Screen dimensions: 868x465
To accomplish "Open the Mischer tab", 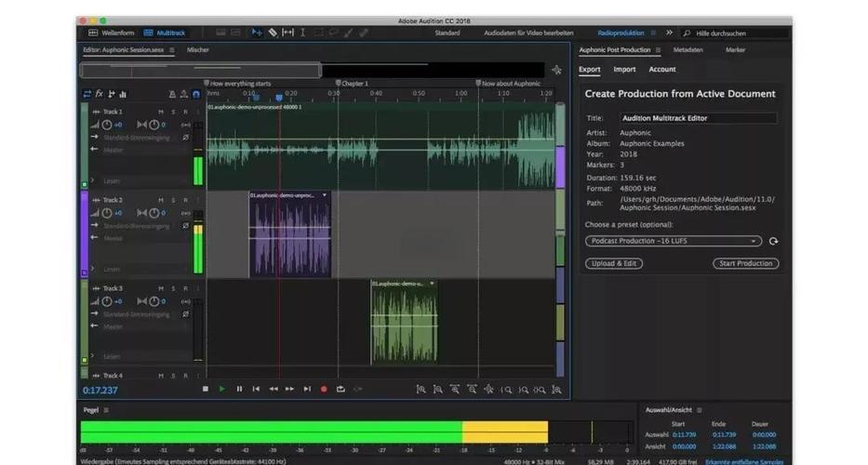I will (197, 50).
